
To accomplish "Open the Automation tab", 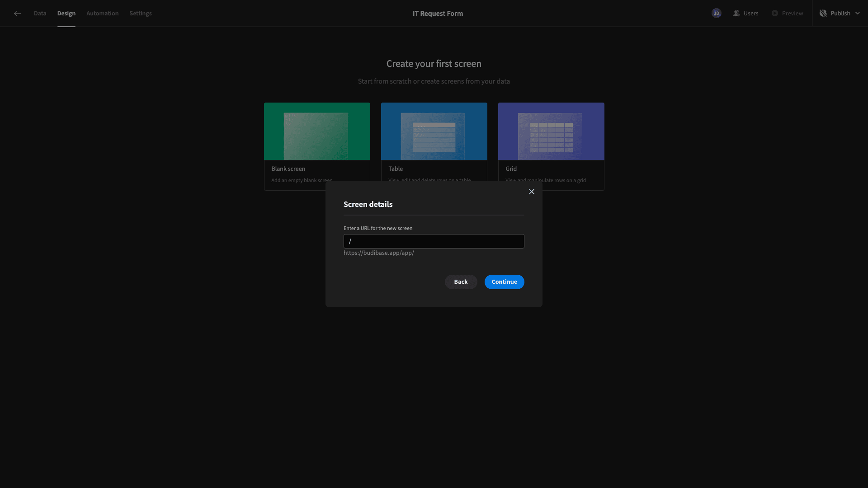I will coord(103,14).
